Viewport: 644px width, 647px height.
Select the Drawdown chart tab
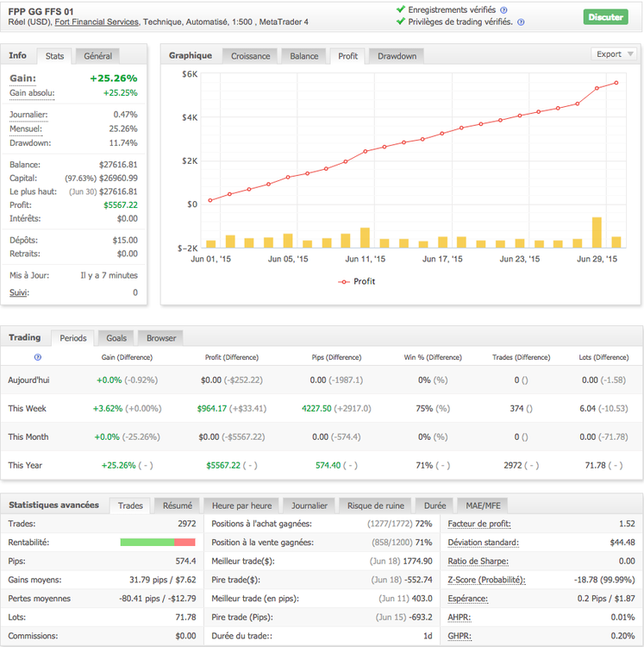[397, 56]
